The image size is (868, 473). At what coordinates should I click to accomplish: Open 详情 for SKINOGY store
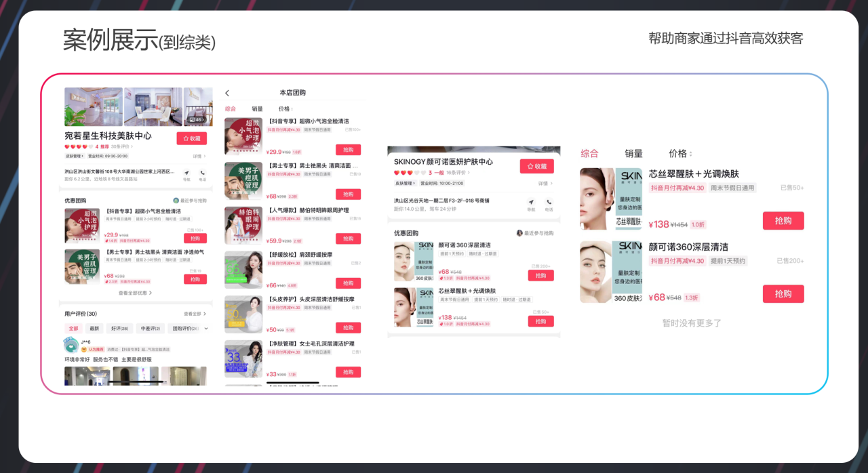[545, 183]
